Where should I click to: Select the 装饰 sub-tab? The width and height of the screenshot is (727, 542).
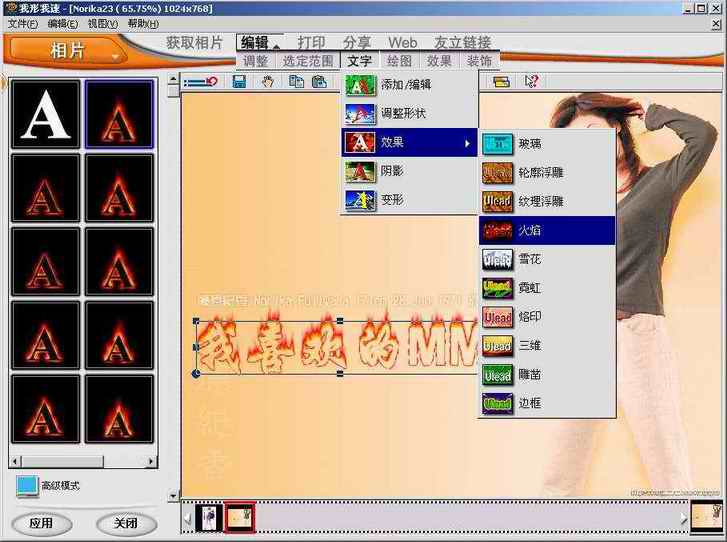(x=479, y=61)
